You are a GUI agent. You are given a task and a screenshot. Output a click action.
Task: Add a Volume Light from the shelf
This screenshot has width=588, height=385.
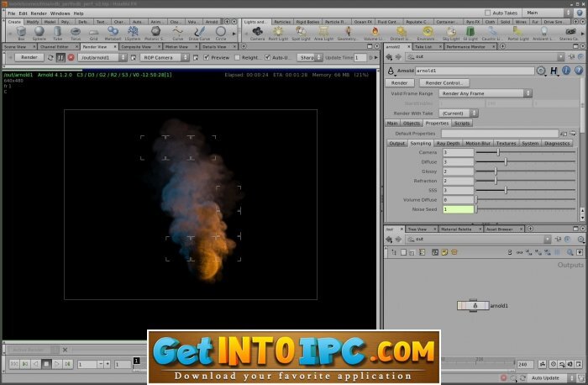click(x=374, y=33)
